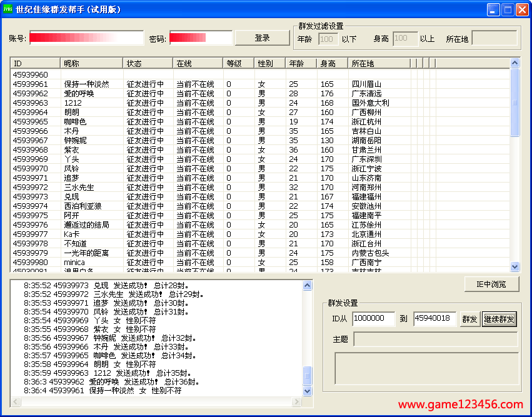Click the up arrow on the log panel scrollbar

pos(307,284)
